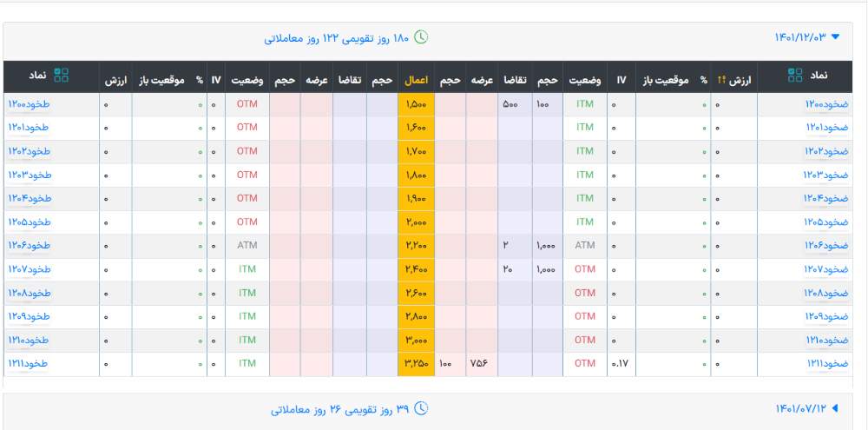Collapse the ۱۴۰۱/۱۲/۰۳ expiry section arrow

(835, 37)
